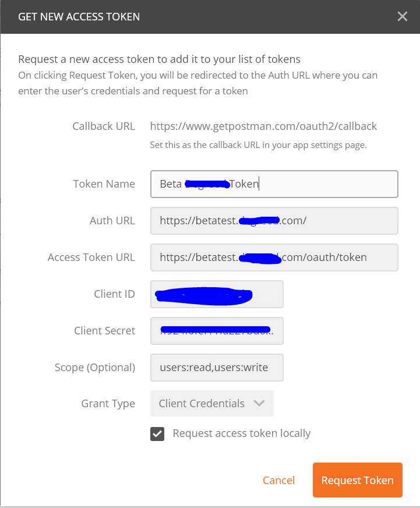Click into the Client Secret field
420x508 pixels.
click(x=217, y=331)
